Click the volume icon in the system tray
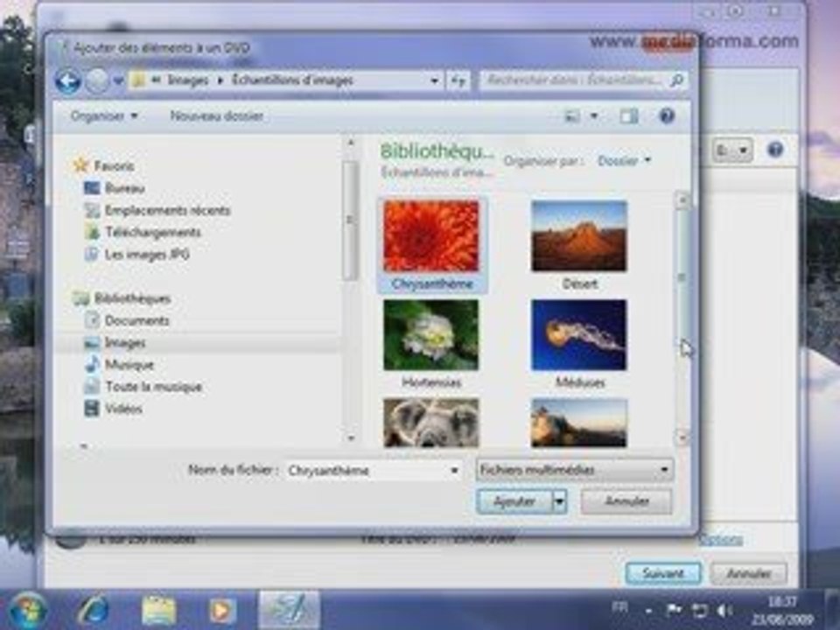 (724, 611)
